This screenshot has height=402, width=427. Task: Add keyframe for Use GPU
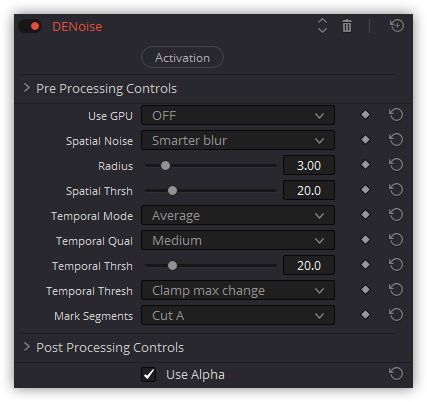pyautogui.click(x=365, y=115)
